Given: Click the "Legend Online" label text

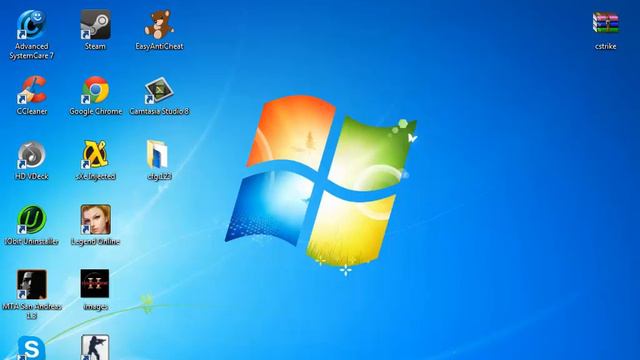Looking at the screenshot, I should click(x=95, y=242).
